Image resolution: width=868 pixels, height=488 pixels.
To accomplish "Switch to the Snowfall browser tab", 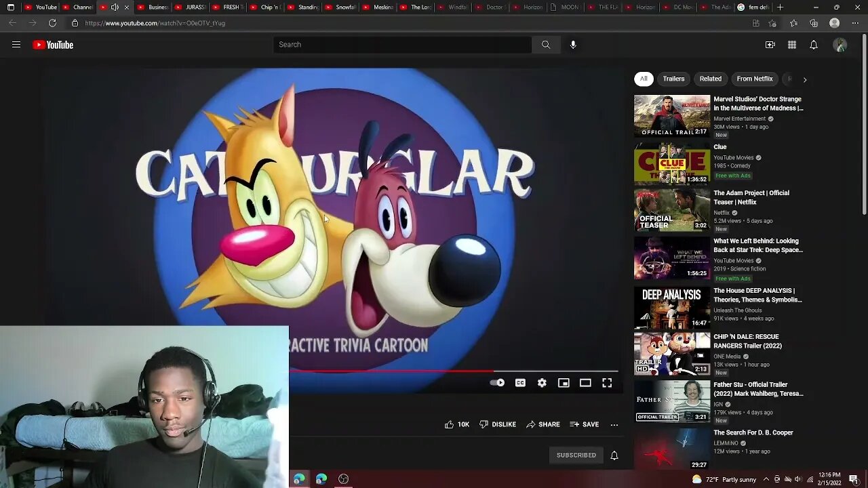I will (x=340, y=7).
